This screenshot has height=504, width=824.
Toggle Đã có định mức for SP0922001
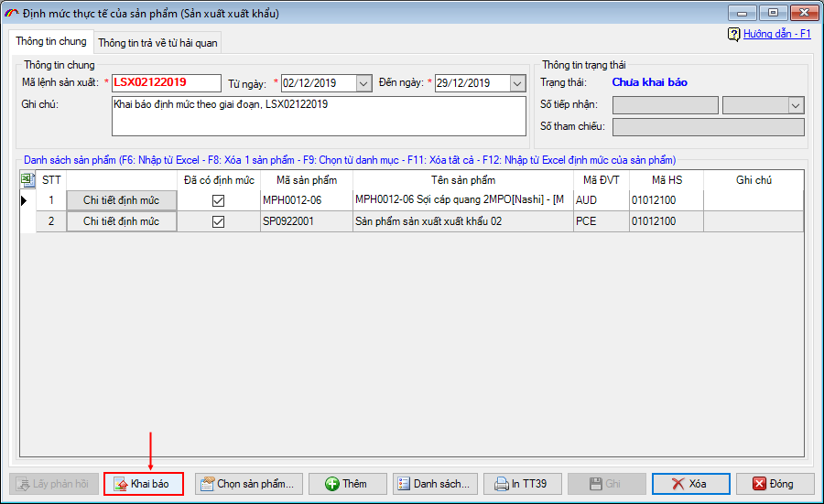pos(218,221)
